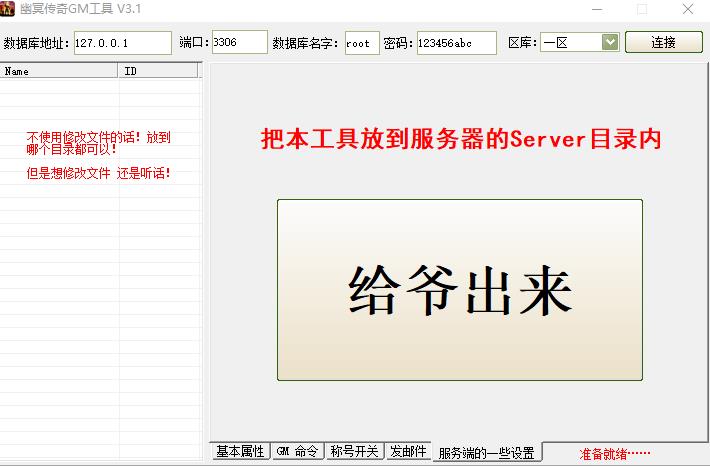The height and width of the screenshot is (466, 710).
Task: Expand the 区库 dropdown arrow
Action: (610, 42)
